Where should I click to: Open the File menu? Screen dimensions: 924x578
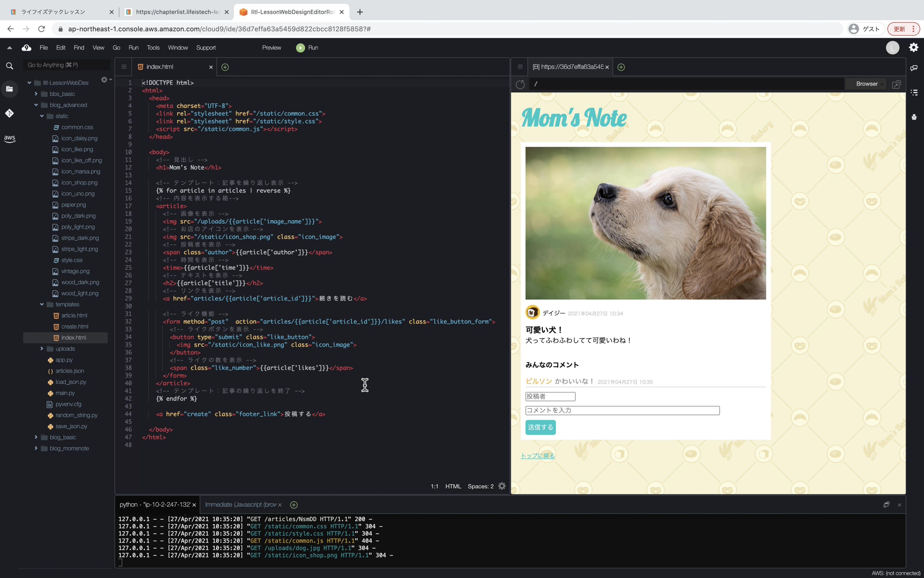44,48
